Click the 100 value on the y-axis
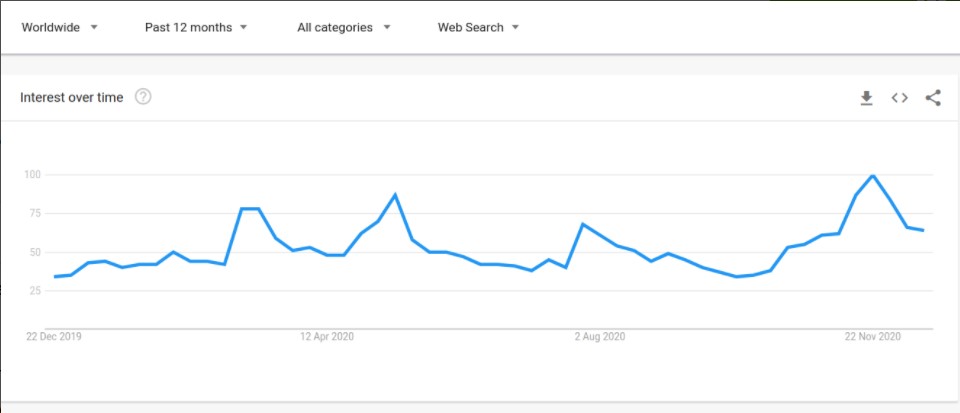Screen dimensions: 960x413 [31, 175]
